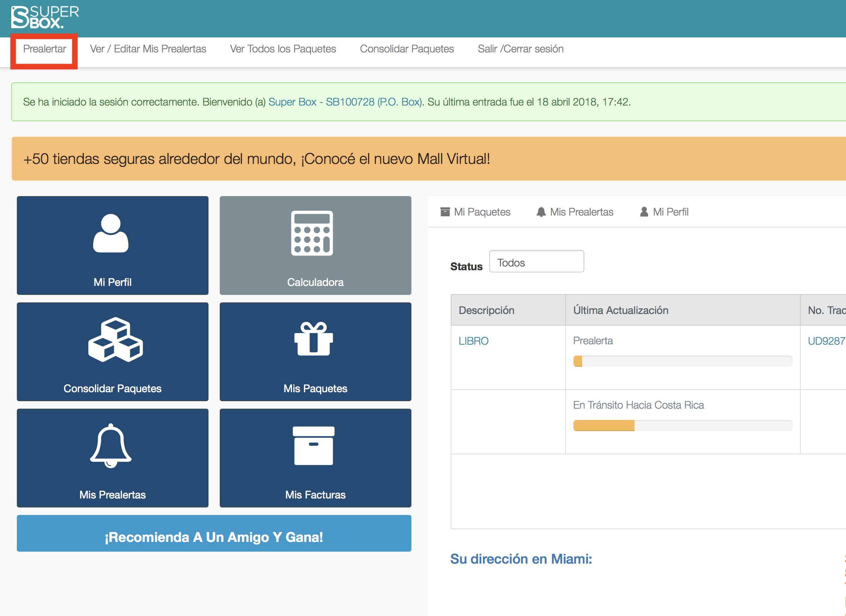
Task: Click the No. Trac column header
Action: [824, 310]
